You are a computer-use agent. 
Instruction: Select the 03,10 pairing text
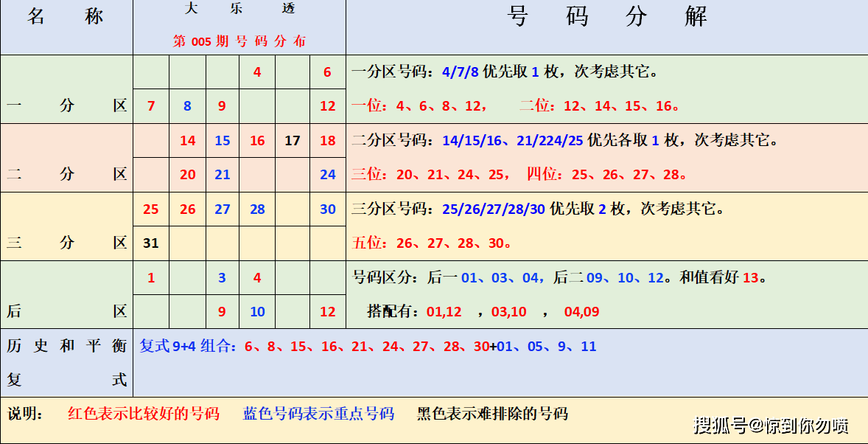pos(508,312)
